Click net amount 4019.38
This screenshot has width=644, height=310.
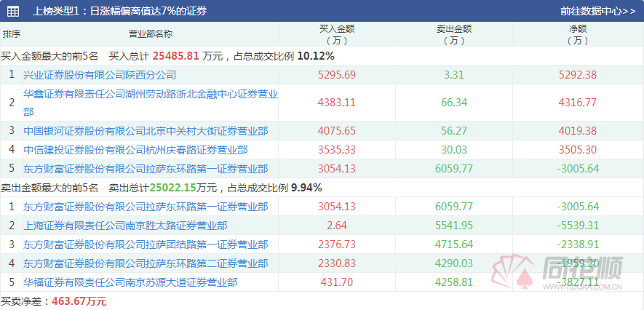578,131
